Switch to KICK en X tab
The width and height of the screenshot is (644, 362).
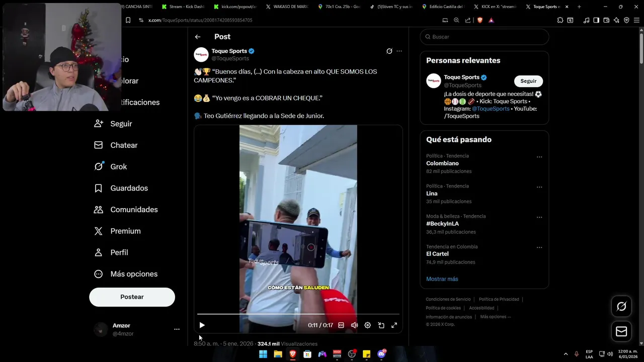495,7
